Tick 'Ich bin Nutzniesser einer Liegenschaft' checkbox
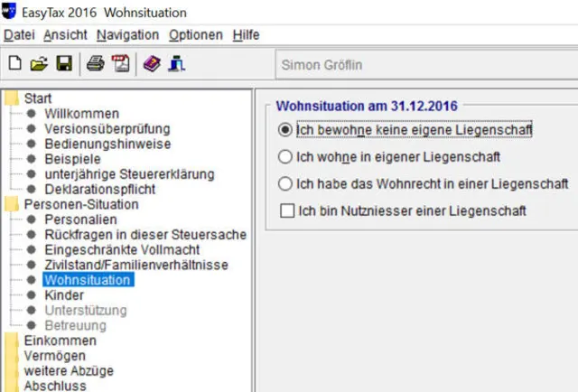 pyautogui.click(x=404, y=211)
